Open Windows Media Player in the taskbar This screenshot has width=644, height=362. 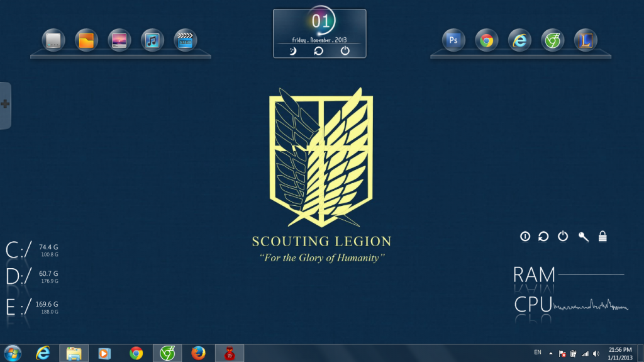(x=104, y=353)
